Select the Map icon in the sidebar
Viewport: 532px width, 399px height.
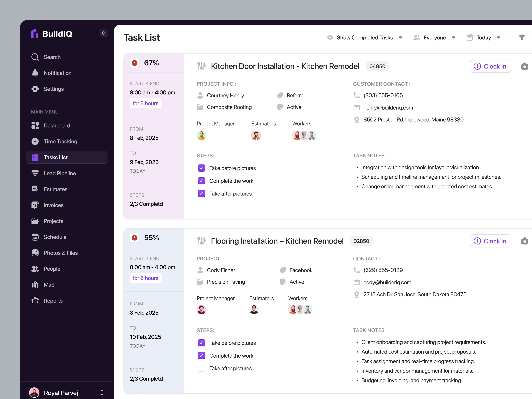pos(35,285)
